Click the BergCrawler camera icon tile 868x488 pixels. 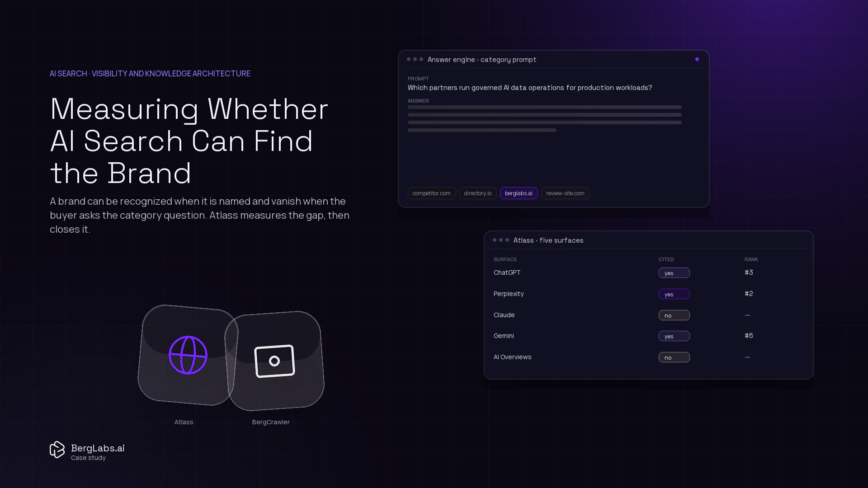(274, 361)
